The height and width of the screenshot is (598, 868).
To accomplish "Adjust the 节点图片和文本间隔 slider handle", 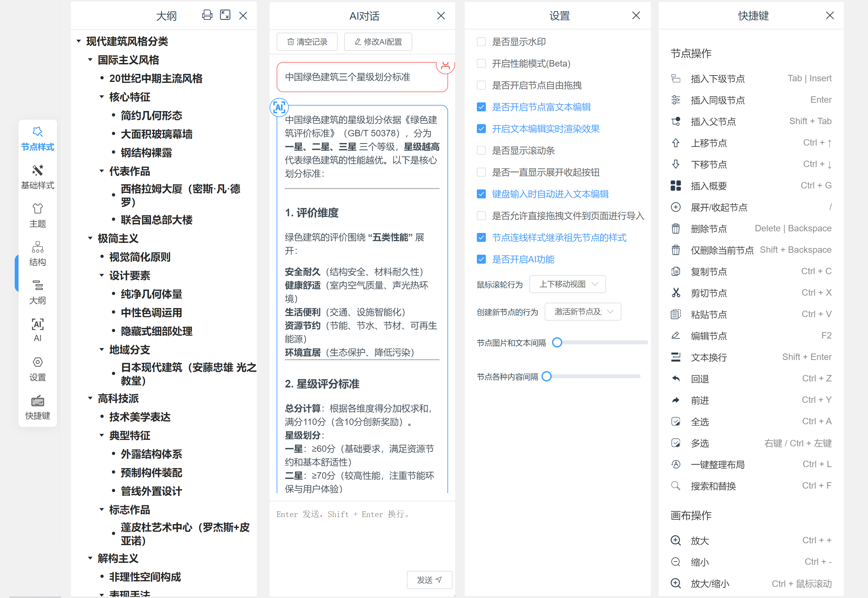I will [x=557, y=342].
